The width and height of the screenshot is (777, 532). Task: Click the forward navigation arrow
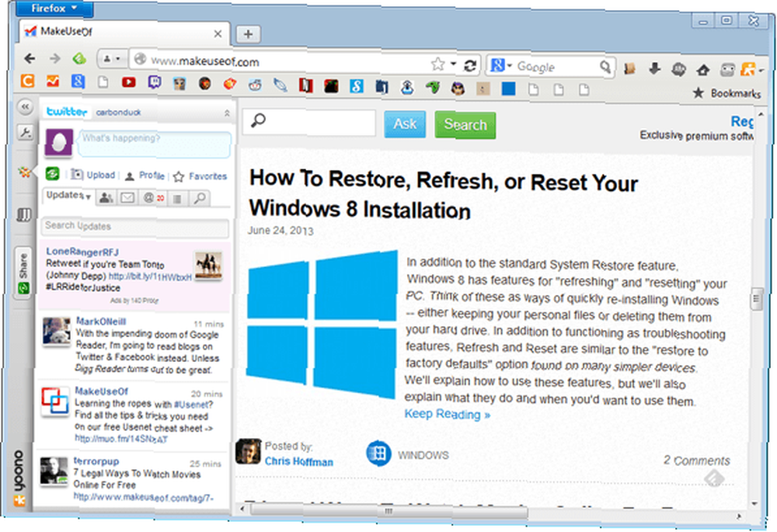coord(54,58)
